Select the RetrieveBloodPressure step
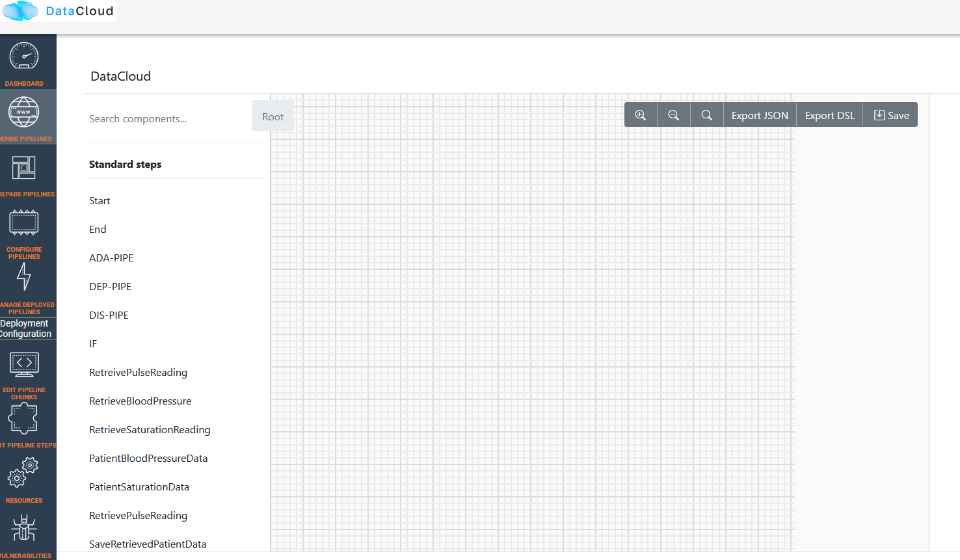Viewport: 960px width, 560px height. pyautogui.click(x=140, y=401)
